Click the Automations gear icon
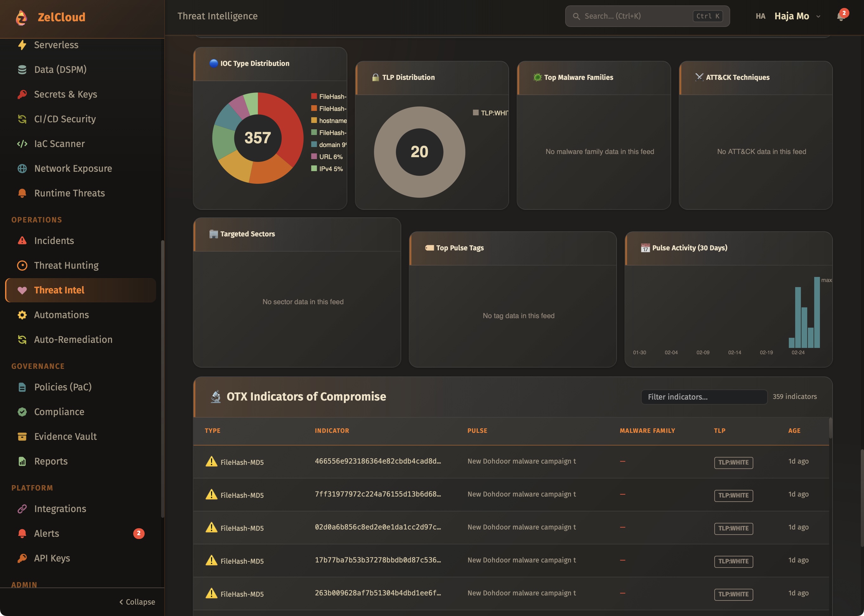This screenshot has width=864, height=616. (22, 315)
